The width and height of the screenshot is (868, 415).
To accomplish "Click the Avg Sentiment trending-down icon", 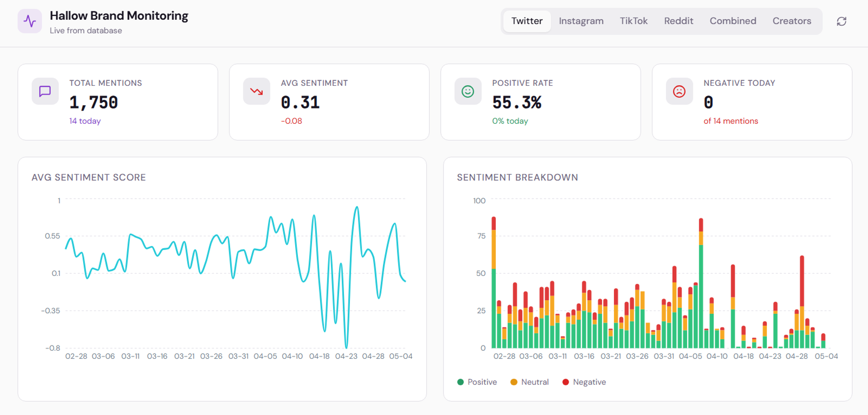I will [257, 91].
